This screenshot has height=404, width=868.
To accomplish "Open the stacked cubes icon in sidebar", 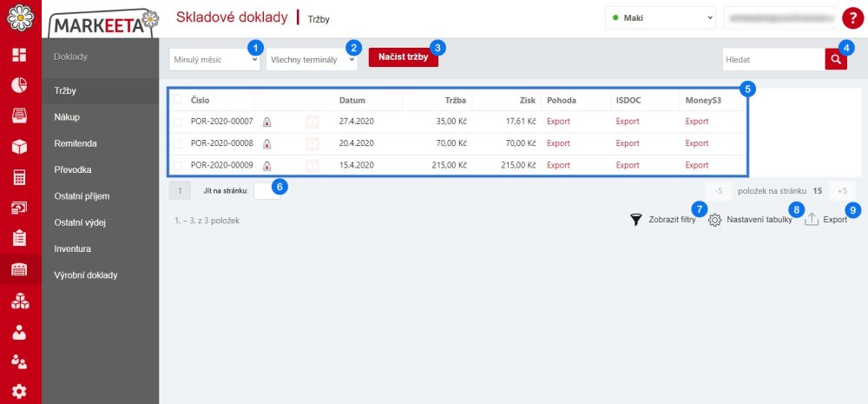I will tap(19, 301).
